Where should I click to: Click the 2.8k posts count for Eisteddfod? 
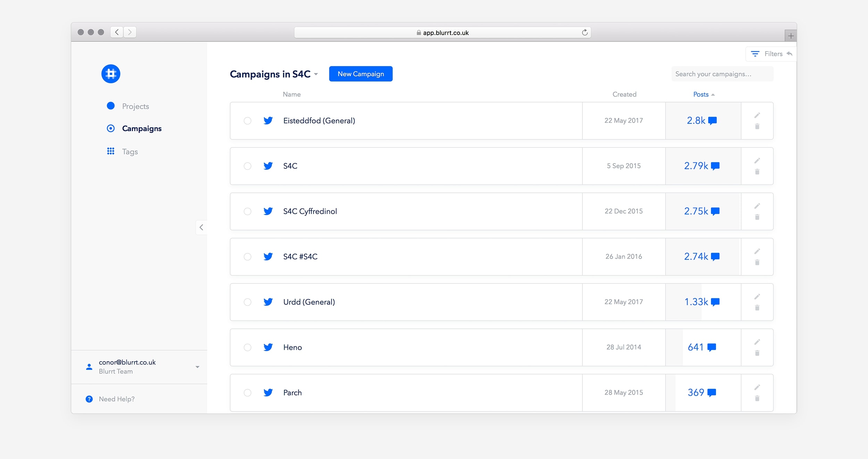point(702,120)
